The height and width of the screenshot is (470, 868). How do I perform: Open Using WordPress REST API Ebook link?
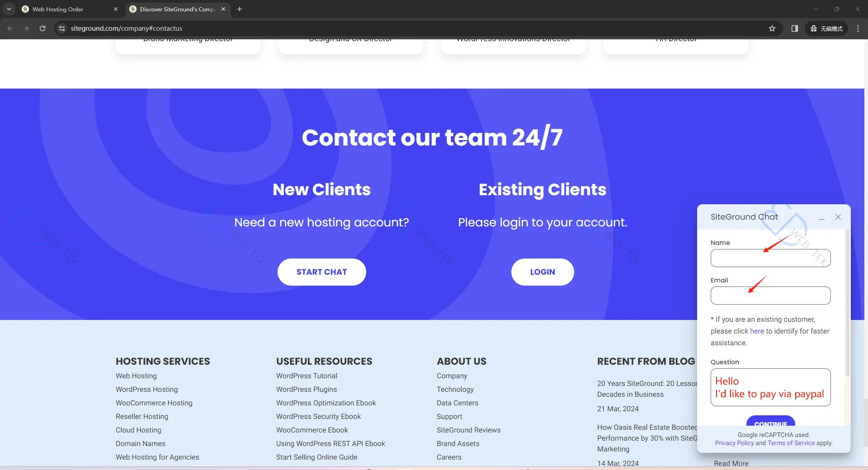pos(330,443)
